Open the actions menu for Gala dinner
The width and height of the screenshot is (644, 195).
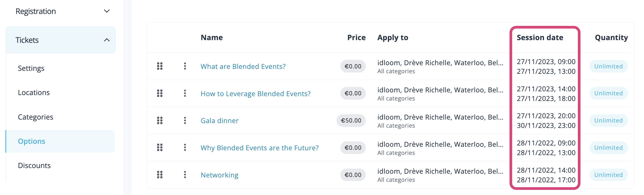coord(185,120)
